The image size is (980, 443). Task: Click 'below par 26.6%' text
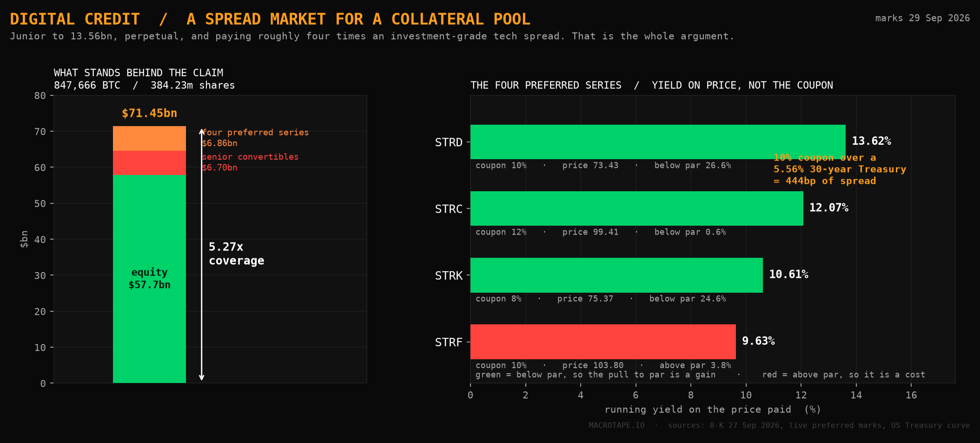tap(693, 165)
